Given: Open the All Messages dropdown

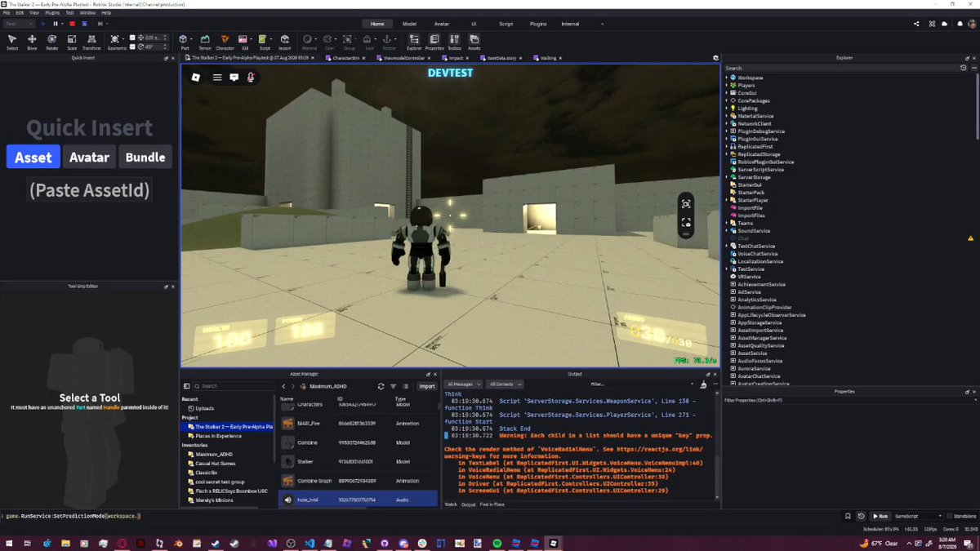Looking at the screenshot, I should (x=463, y=384).
